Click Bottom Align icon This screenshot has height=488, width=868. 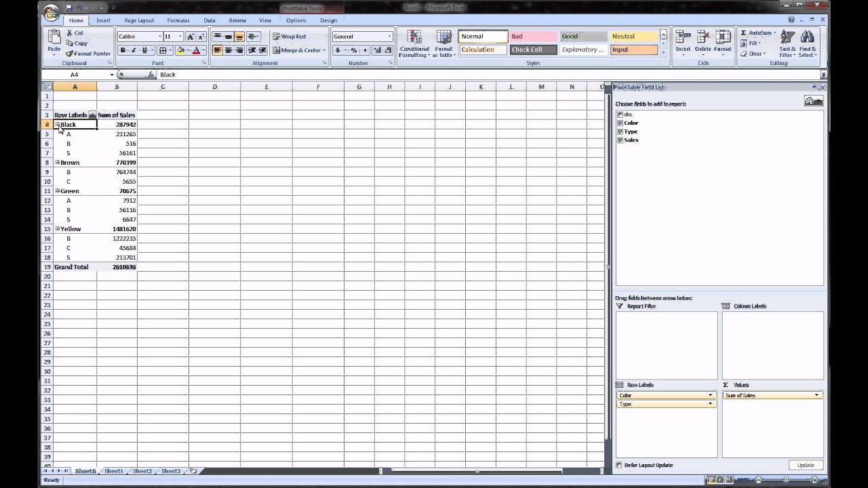[239, 37]
